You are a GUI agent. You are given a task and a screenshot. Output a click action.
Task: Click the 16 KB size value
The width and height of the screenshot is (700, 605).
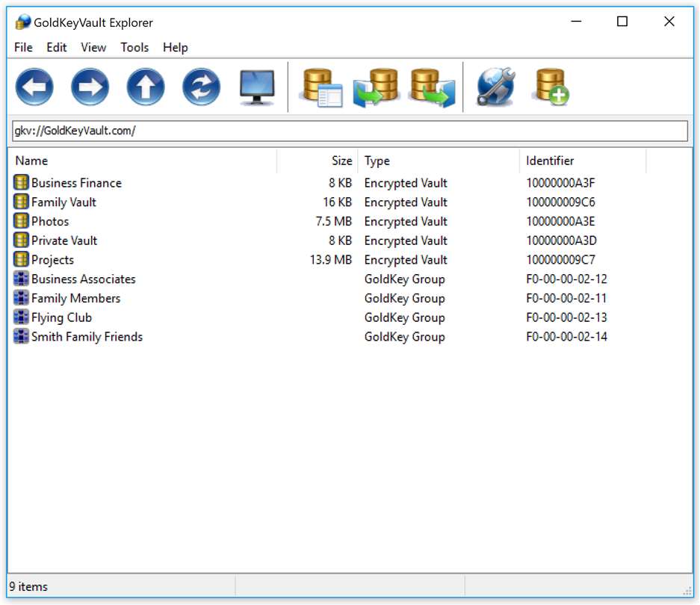tap(337, 202)
